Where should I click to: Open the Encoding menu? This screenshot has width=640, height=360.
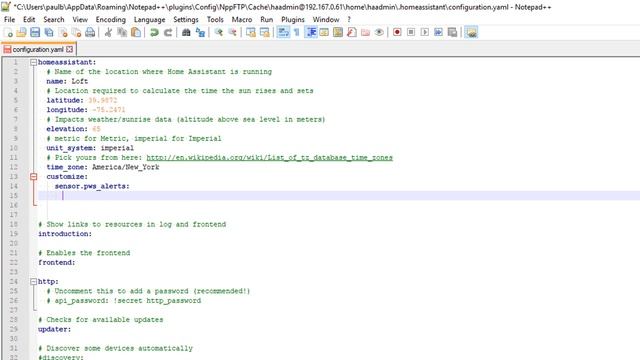[x=111, y=19]
